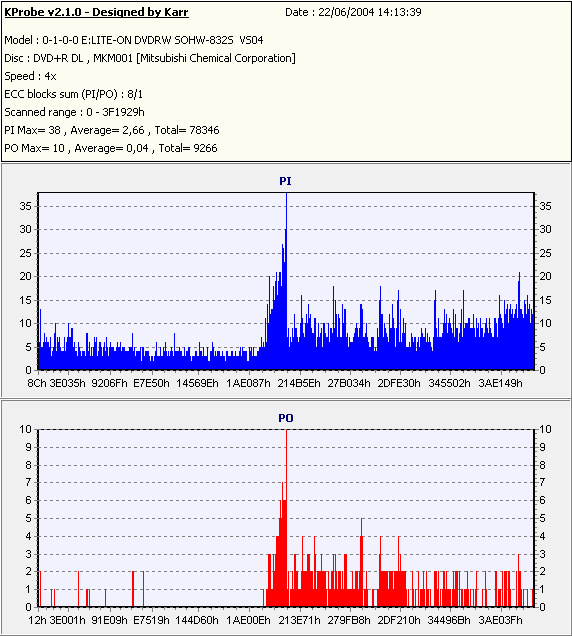
Task: Click the tallest red PO spike at 10
Action: click(x=286, y=446)
